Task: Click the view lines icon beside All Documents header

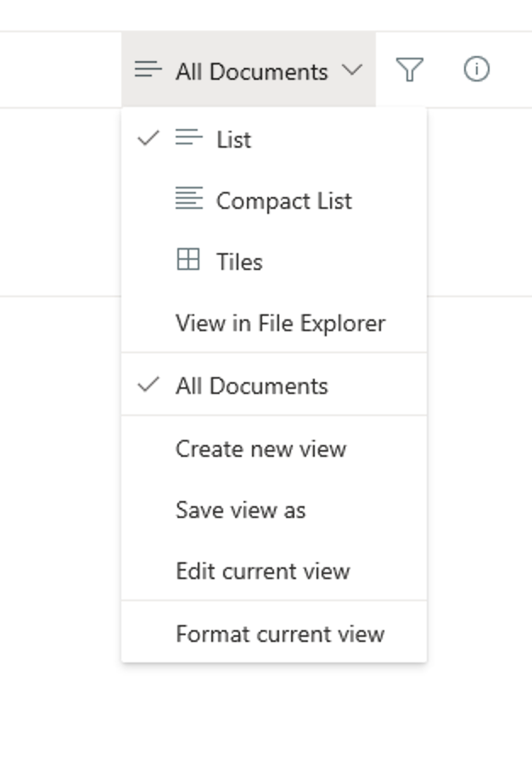Action: click(148, 70)
